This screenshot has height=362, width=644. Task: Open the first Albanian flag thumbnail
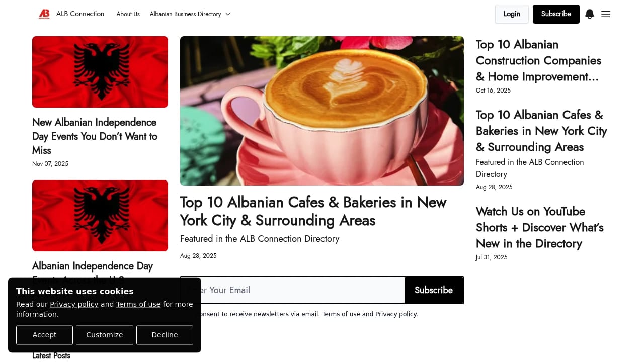coord(100,72)
